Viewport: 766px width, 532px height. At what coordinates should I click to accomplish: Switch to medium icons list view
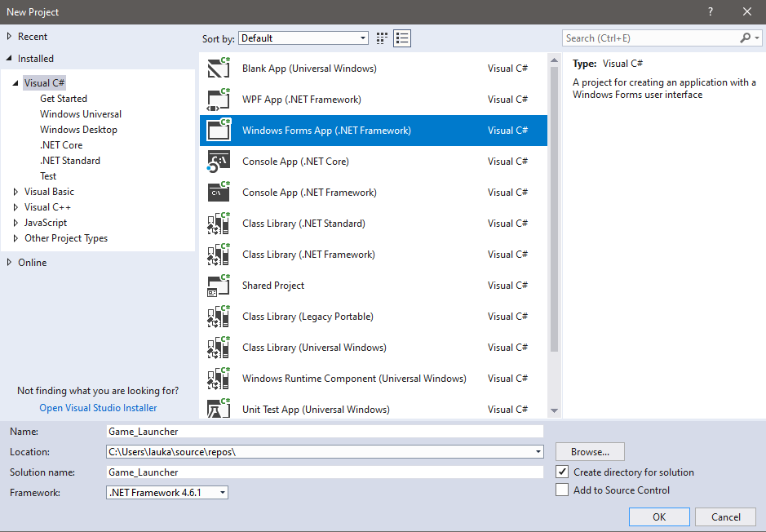[x=401, y=38]
